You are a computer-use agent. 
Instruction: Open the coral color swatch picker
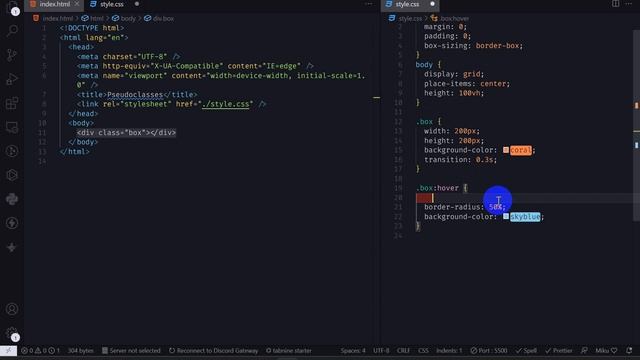[506, 150]
